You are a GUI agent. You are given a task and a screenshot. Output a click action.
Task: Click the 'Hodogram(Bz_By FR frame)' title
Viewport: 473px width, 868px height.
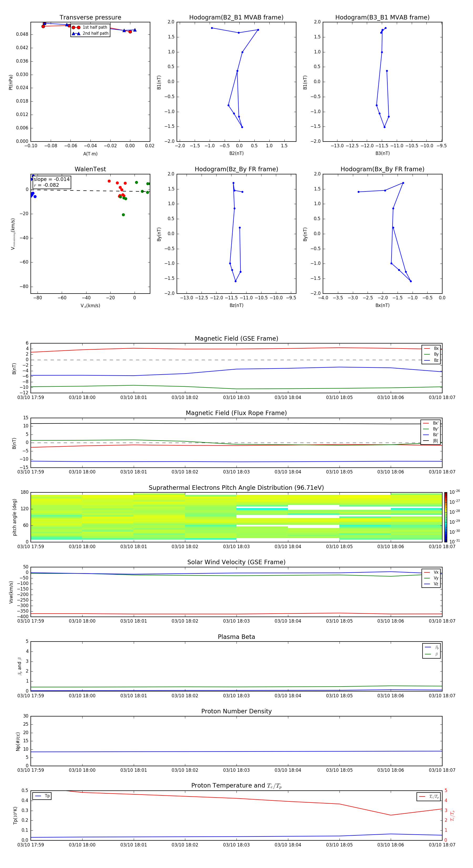[x=236, y=169]
